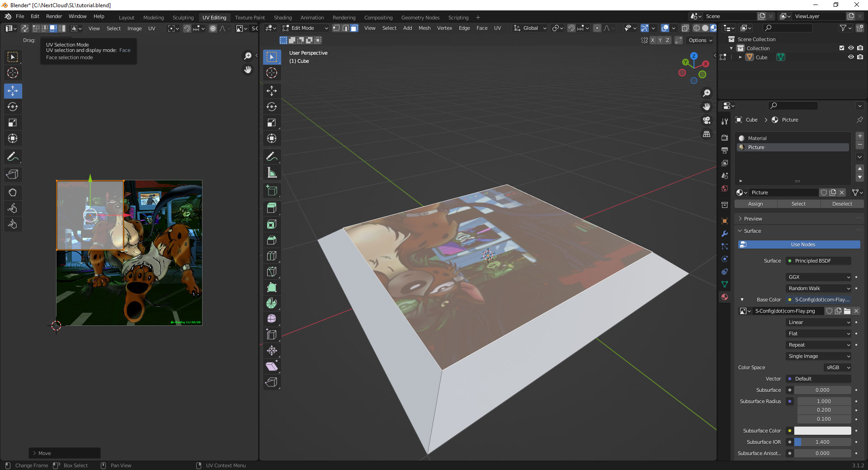The width and height of the screenshot is (868, 470).
Task: Open the Render properties tab
Action: (725, 137)
